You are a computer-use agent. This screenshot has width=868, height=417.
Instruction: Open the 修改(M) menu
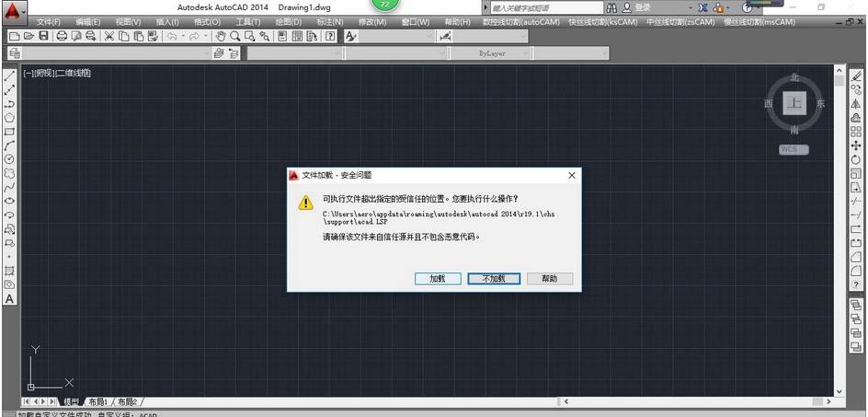[x=372, y=22]
